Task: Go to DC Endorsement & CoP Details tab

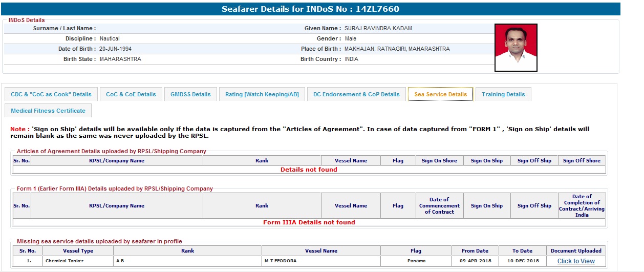Action: pyautogui.click(x=356, y=94)
